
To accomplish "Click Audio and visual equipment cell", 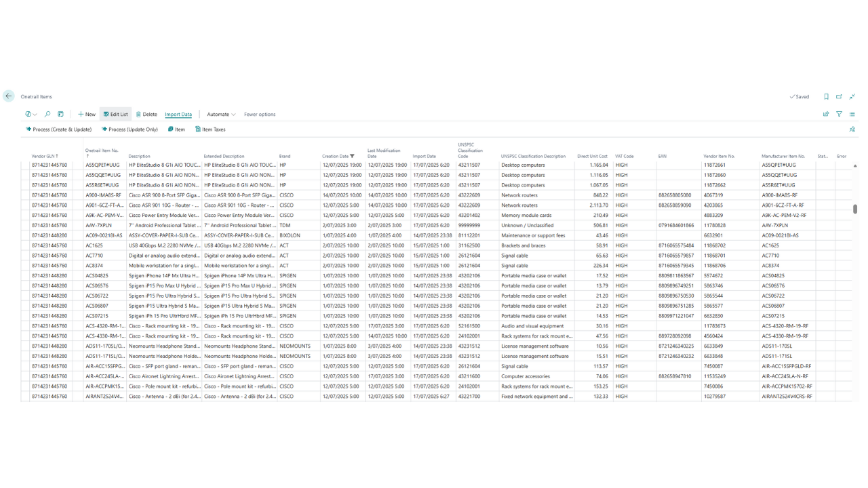I will (x=532, y=326).
